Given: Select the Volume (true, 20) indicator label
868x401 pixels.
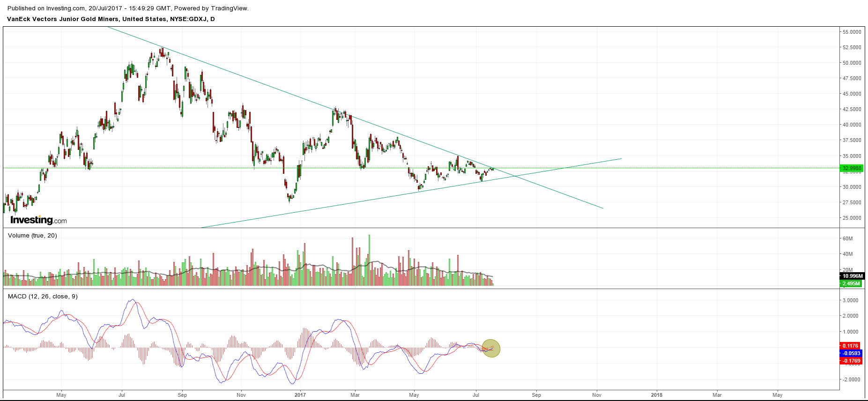Looking at the screenshot, I should pyautogui.click(x=32, y=236).
